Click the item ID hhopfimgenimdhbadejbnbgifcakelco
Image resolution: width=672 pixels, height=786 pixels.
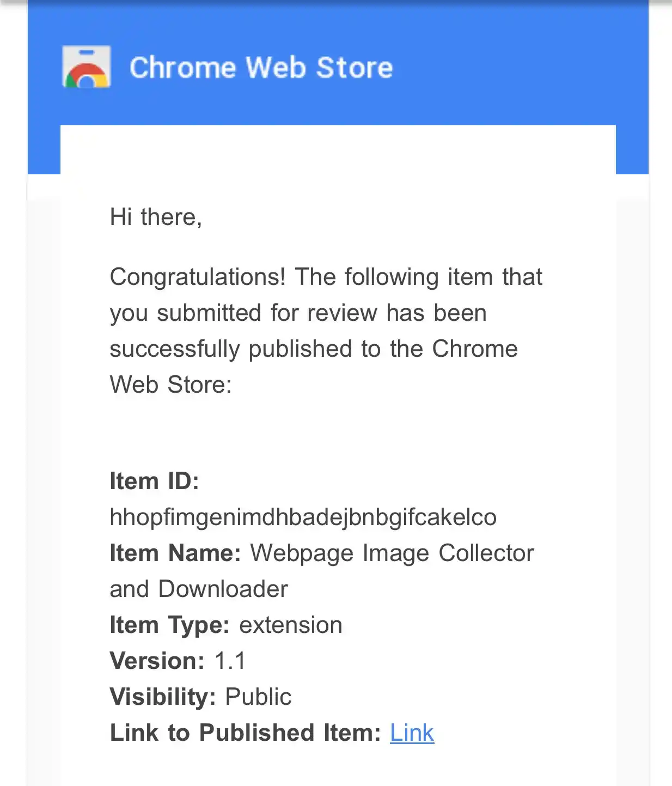303,517
